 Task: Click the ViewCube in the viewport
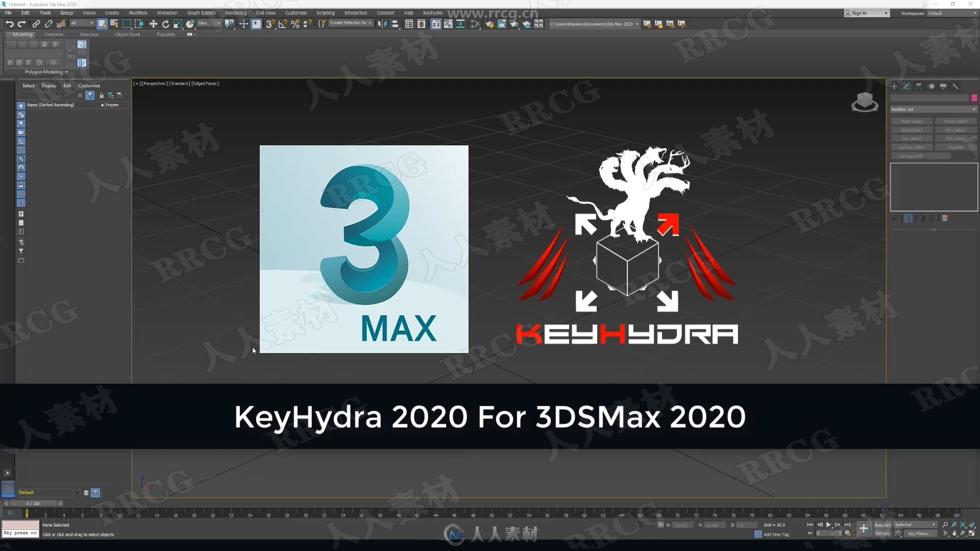pos(865,102)
